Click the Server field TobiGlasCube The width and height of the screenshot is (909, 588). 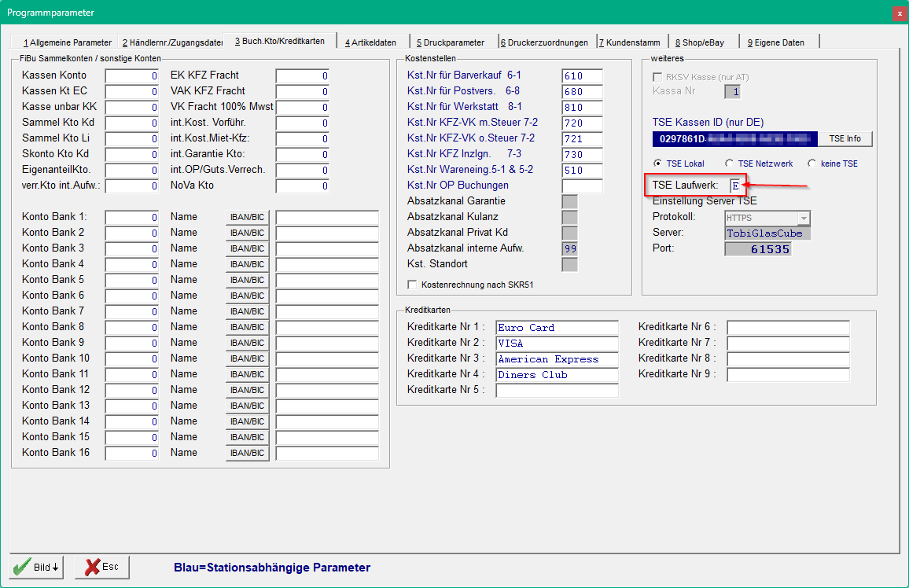pos(767,233)
